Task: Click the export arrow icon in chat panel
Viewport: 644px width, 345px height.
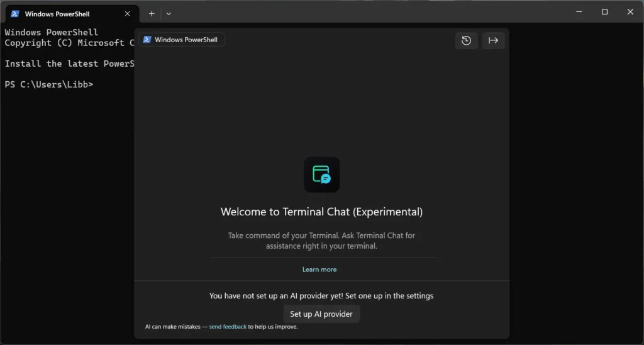Action: pos(493,40)
